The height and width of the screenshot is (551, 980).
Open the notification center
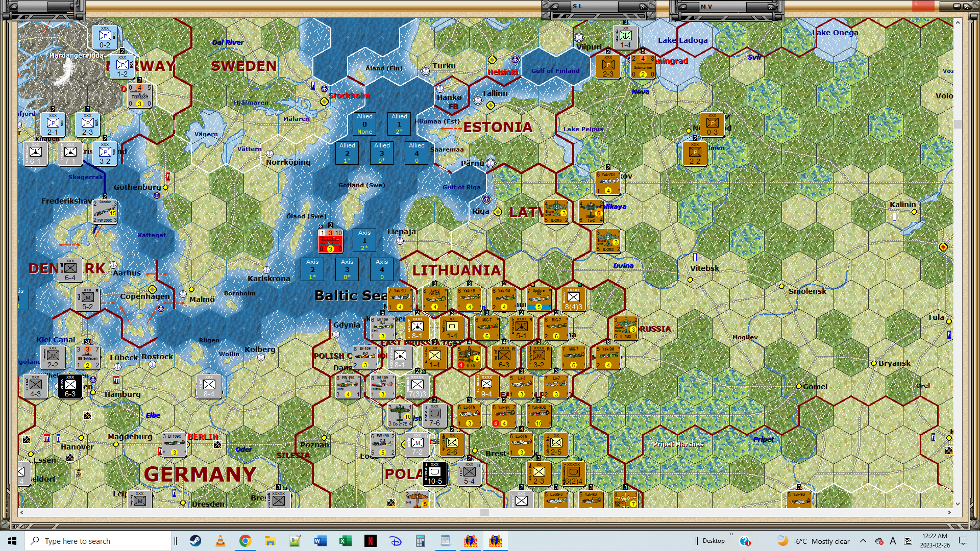(963, 541)
